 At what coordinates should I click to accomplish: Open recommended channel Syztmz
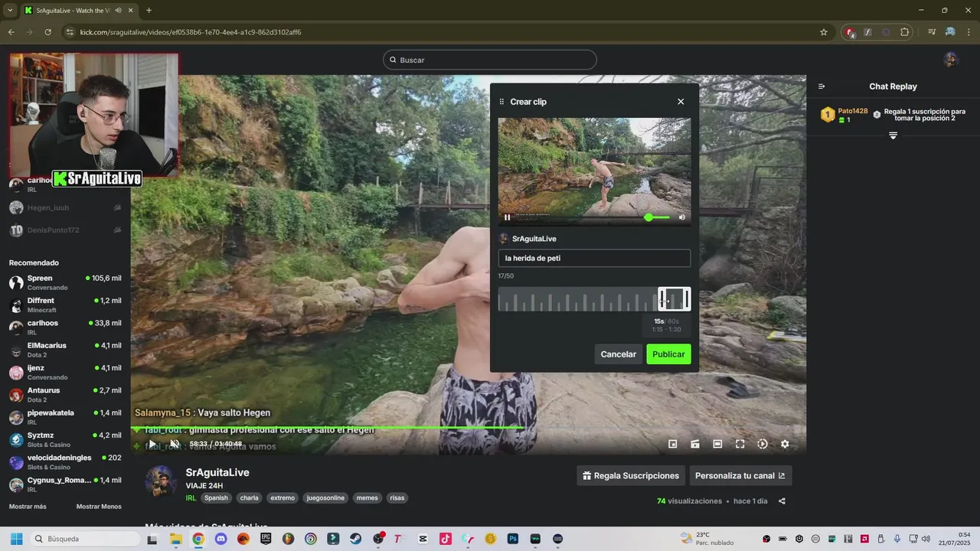pos(65,439)
